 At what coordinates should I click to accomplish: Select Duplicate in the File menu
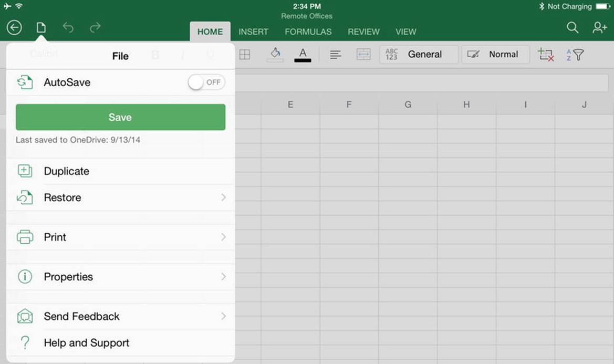121,171
